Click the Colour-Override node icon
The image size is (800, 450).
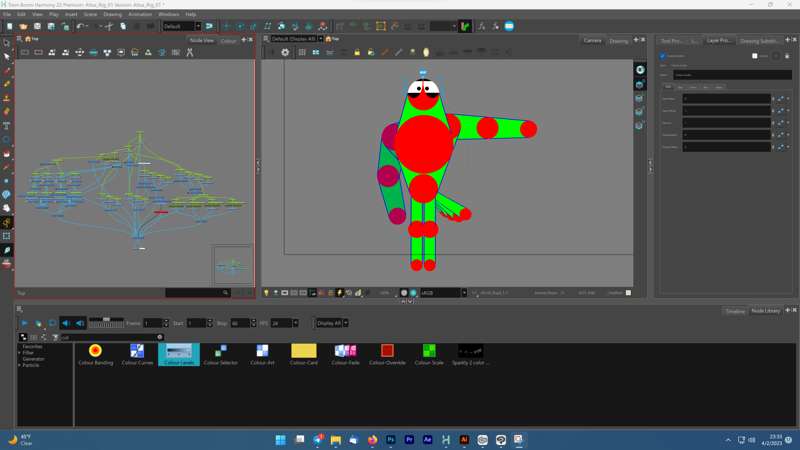pyautogui.click(x=387, y=351)
